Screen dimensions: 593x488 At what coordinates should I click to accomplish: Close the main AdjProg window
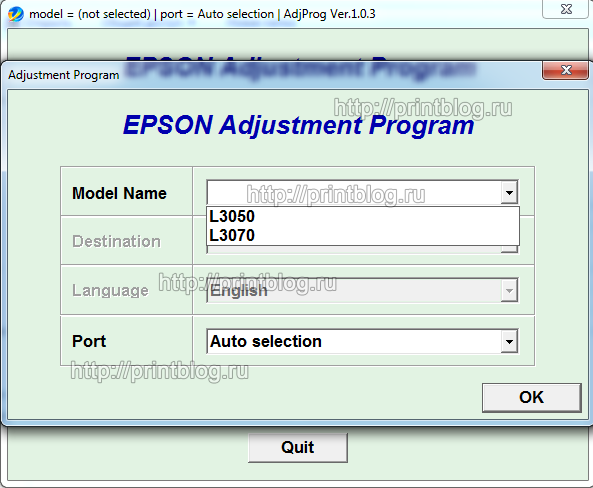pos(566,9)
